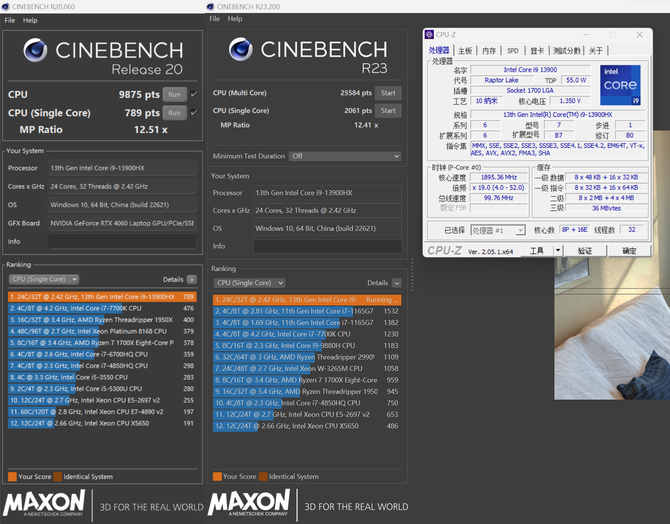Open the Help menu in Cinebench R20
Image resolution: width=670 pixels, height=524 pixels.
pos(30,20)
